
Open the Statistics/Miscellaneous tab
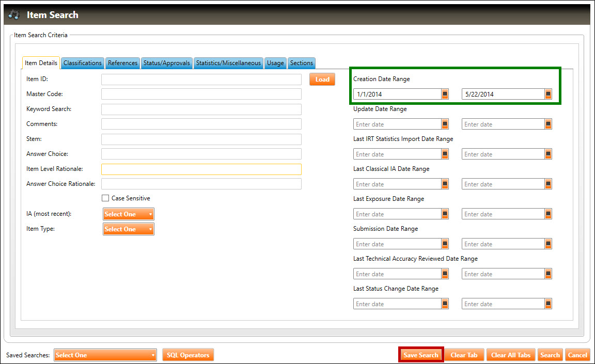228,63
